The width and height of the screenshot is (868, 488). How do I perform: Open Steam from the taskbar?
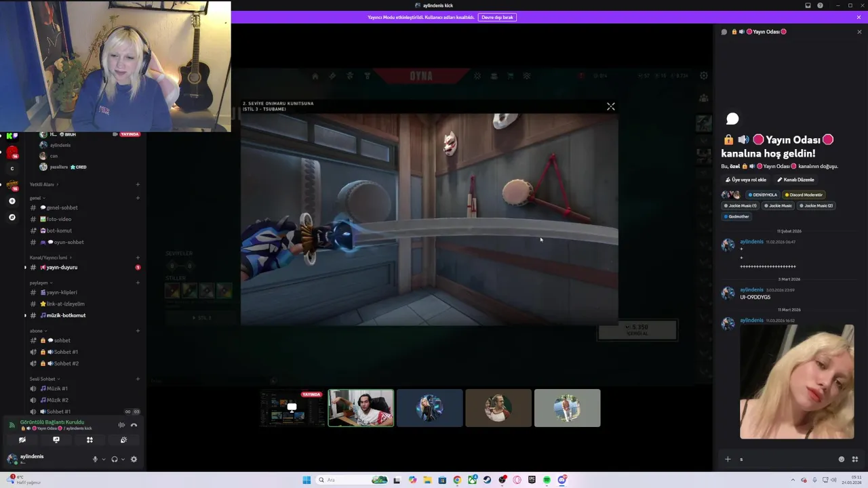pyautogui.click(x=487, y=480)
